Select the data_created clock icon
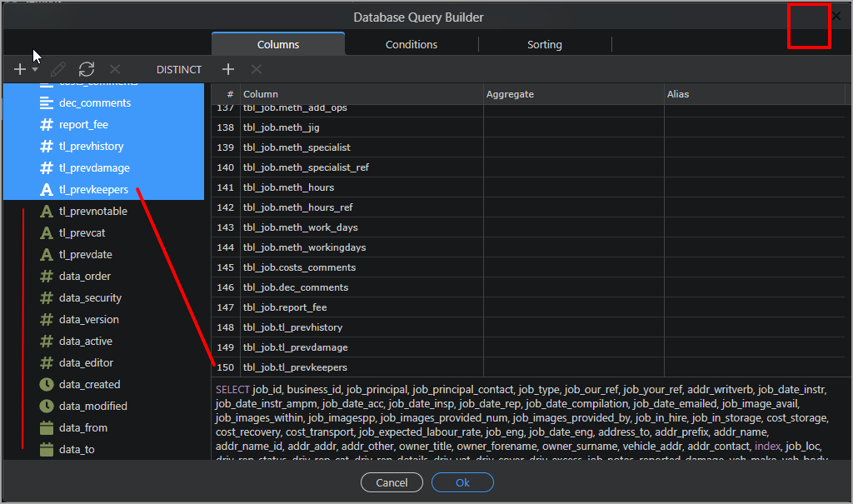Screen dimensions: 853x504 [47, 384]
